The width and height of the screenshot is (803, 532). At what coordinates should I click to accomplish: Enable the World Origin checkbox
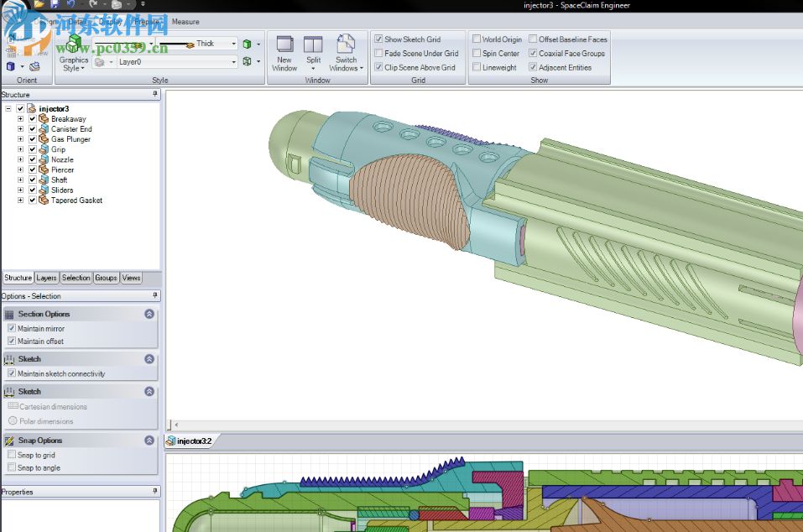tap(477, 39)
